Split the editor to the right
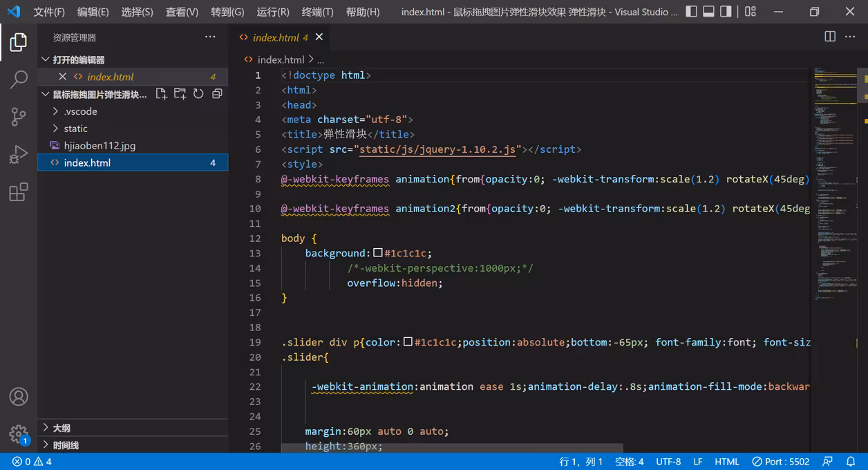Viewport: 868px width, 470px height. [x=830, y=37]
